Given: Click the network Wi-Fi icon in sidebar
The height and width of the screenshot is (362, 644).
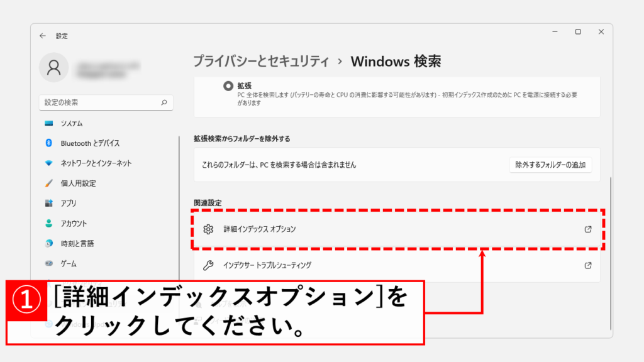Looking at the screenshot, I should (x=49, y=163).
